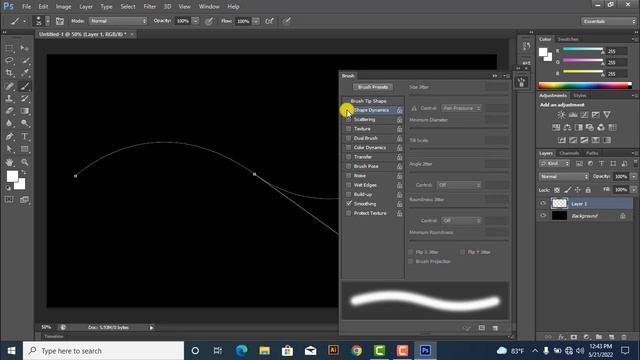Viewport: 640px width, 360px height.
Task: Click the Brush Presets button
Action: (373, 87)
